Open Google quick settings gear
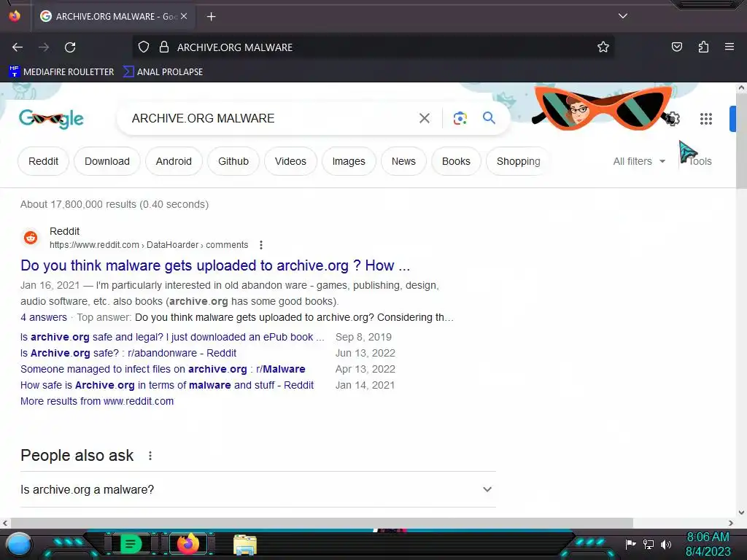The image size is (747, 560). 673,119
